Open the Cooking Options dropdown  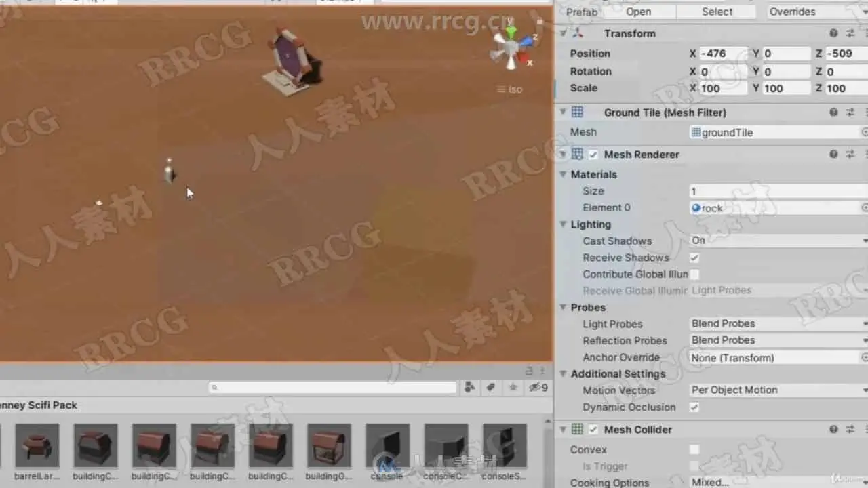pyautogui.click(x=778, y=482)
